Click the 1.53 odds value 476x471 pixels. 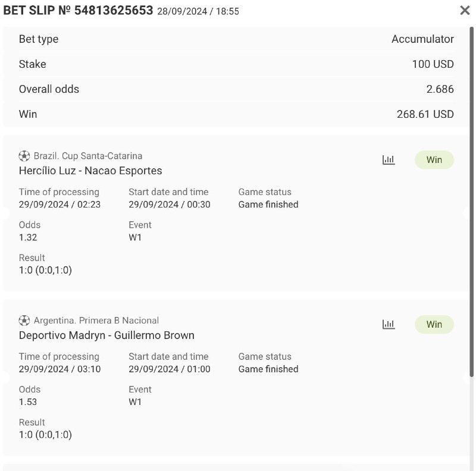coord(28,402)
